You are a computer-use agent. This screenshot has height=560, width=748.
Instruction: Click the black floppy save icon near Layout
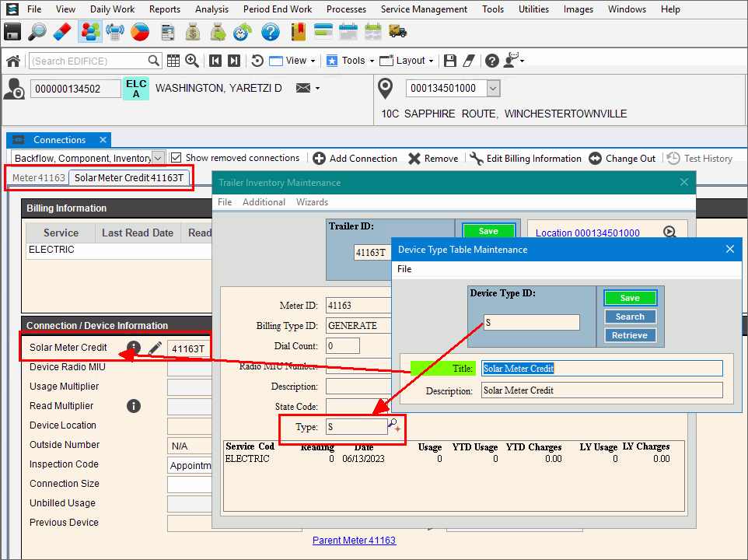[450, 61]
